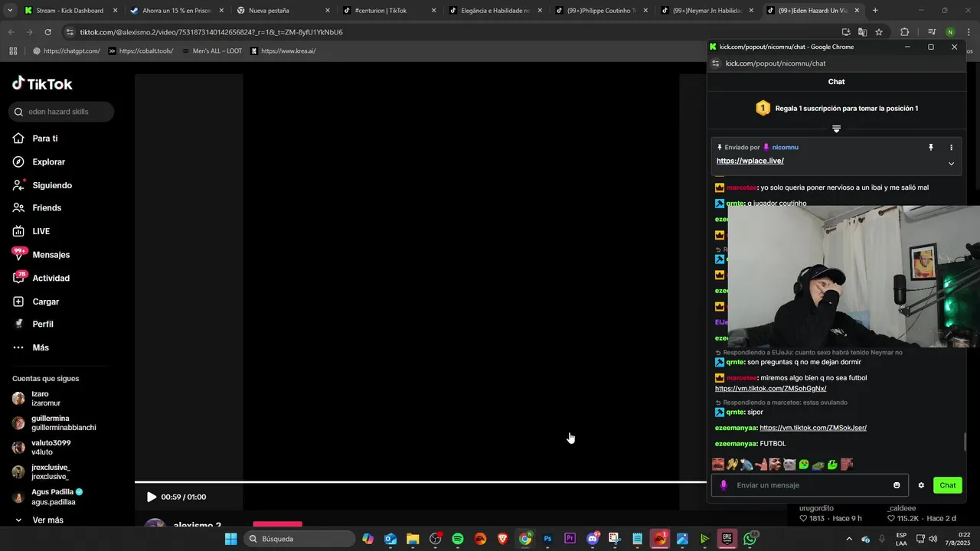Open Spotify from taskbar
This screenshot has height=551, width=980.
(x=458, y=539)
